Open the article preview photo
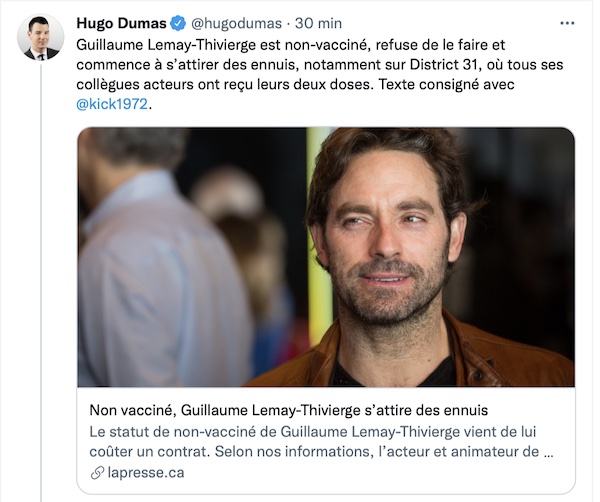The height and width of the screenshot is (502, 600). pos(326,257)
